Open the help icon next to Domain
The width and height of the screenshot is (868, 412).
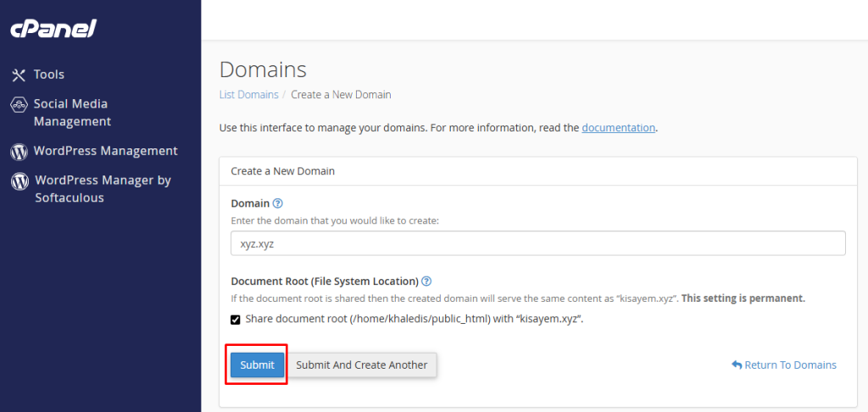(278, 203)
